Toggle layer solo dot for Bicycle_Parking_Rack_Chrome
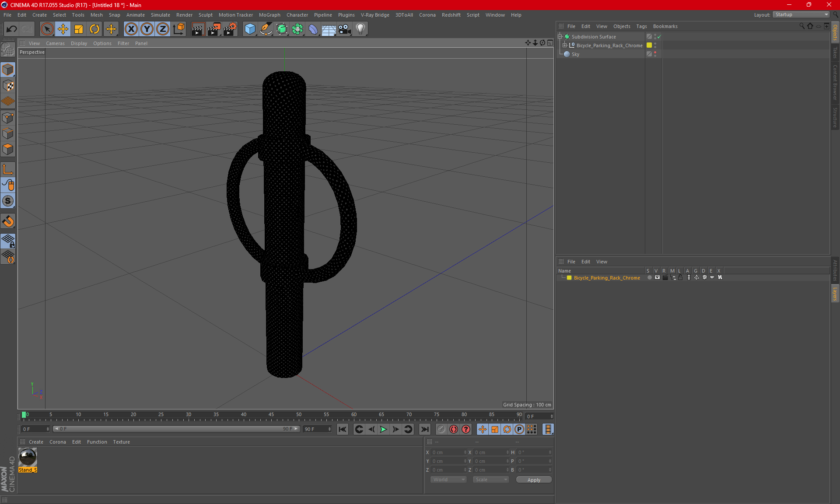Image resolution: width=840 pixels, height=504 pixels. (649, 277)
